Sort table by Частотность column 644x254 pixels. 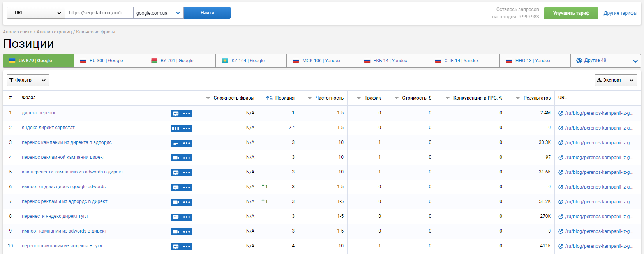(x=326, y=98)
